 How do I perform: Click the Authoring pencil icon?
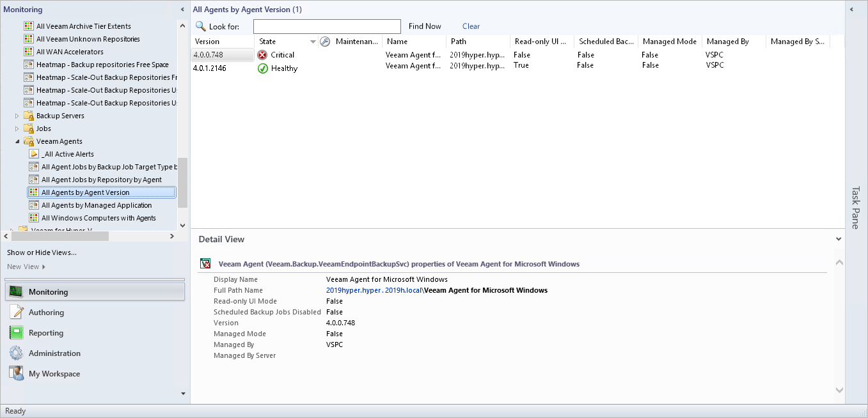click(17, 313)
